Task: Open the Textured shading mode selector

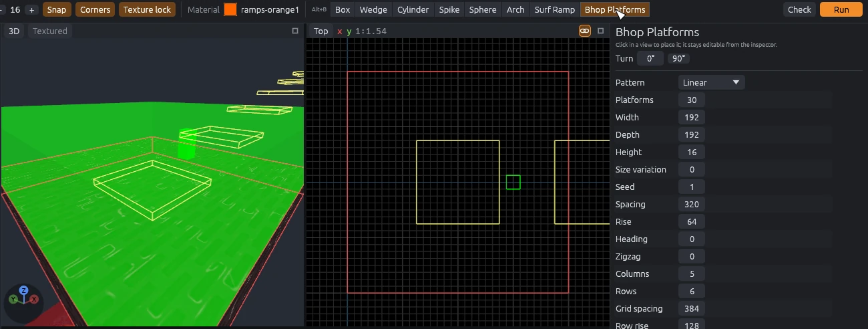Action: [x=50, y=31]
